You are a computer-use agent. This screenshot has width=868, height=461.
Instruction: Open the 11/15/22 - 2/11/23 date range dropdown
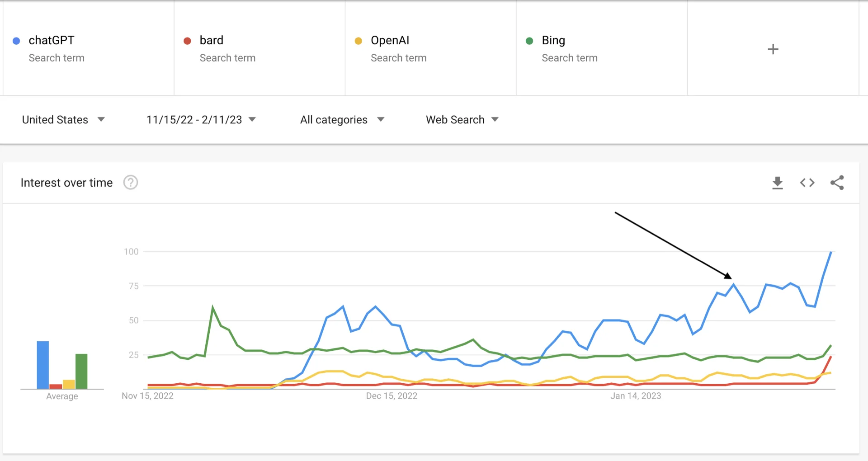click(x=201, y=120)
